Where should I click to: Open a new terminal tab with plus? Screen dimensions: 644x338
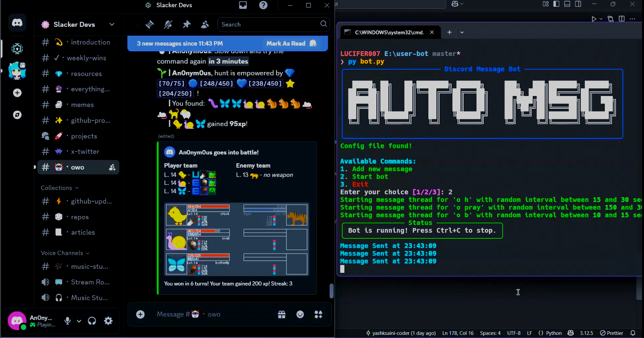450,32
